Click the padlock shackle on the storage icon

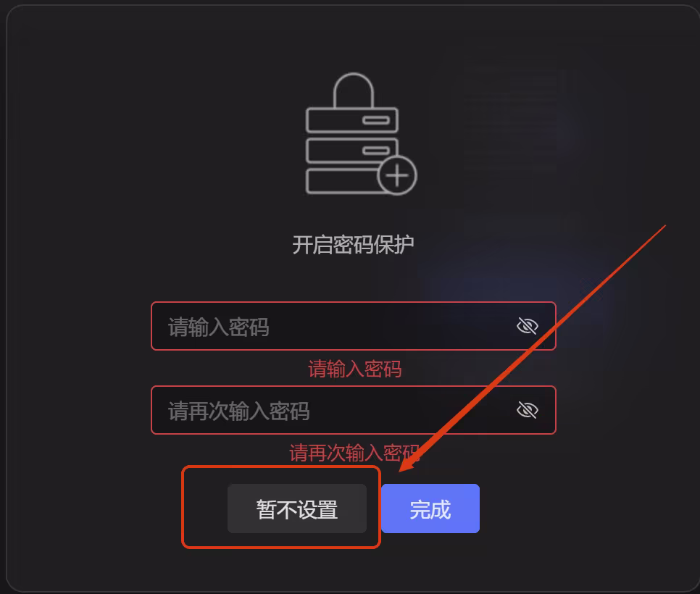(353, 90)
